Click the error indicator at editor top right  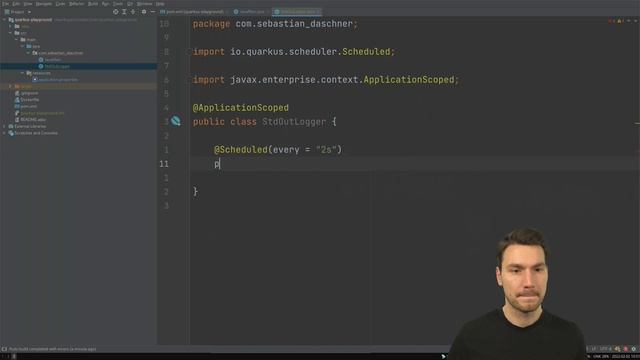(611, 20)
